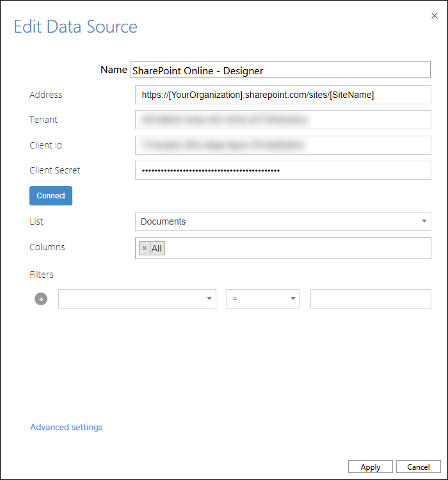The width and height of the screenshot is (448, 480).
Task: Click the Client Secret password field
Action: (283, 170)
